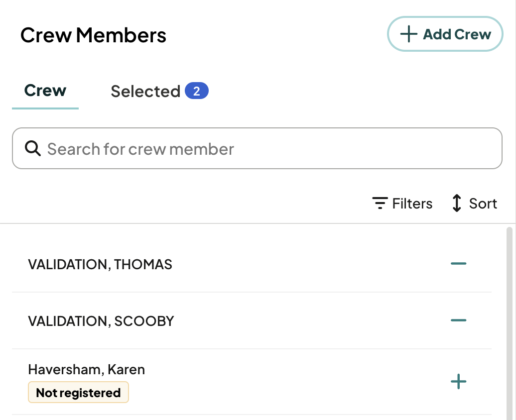
Task: Click the magnifying glass search icon
Action: [x=32, y=148]
